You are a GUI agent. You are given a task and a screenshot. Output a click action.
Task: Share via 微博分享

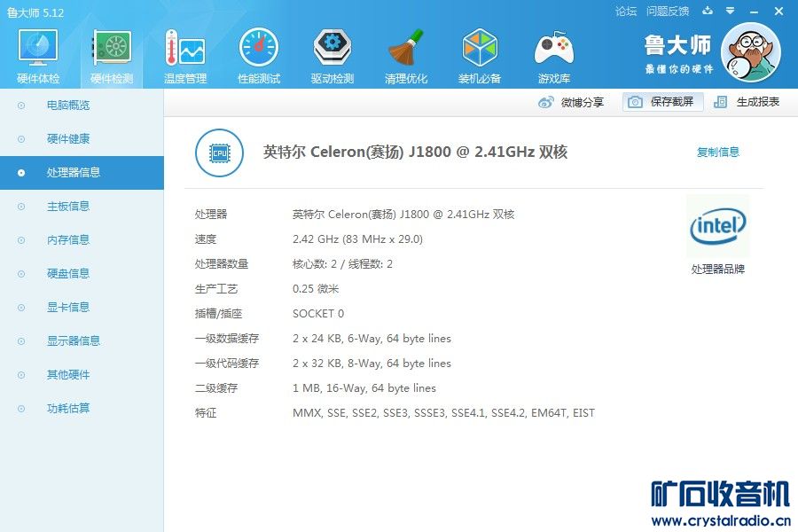click(x=571, y=102)
